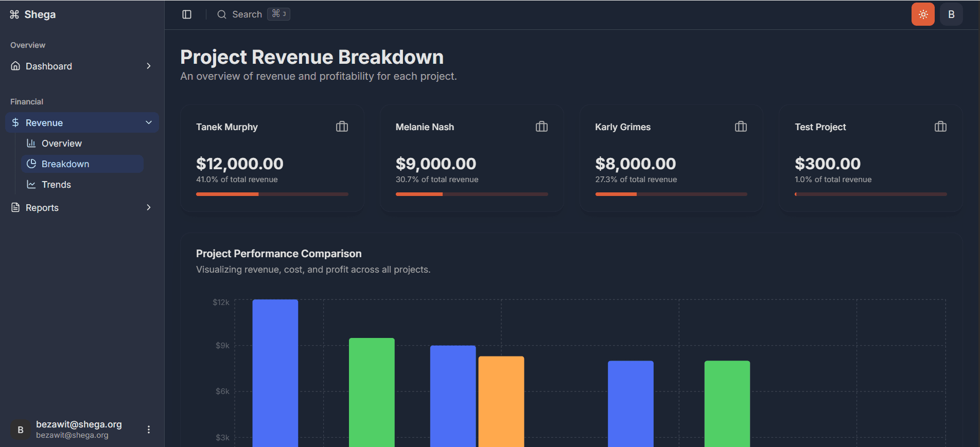This screenshot has height=447, width=980.
Task: Click the Trends line chart icon
Action: (x=31, y=184)
